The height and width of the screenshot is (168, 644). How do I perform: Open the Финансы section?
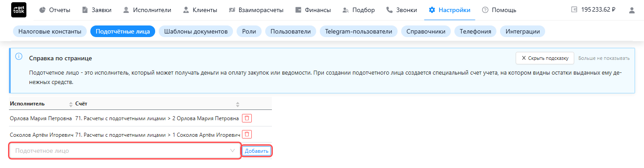(x=313, y=10)
